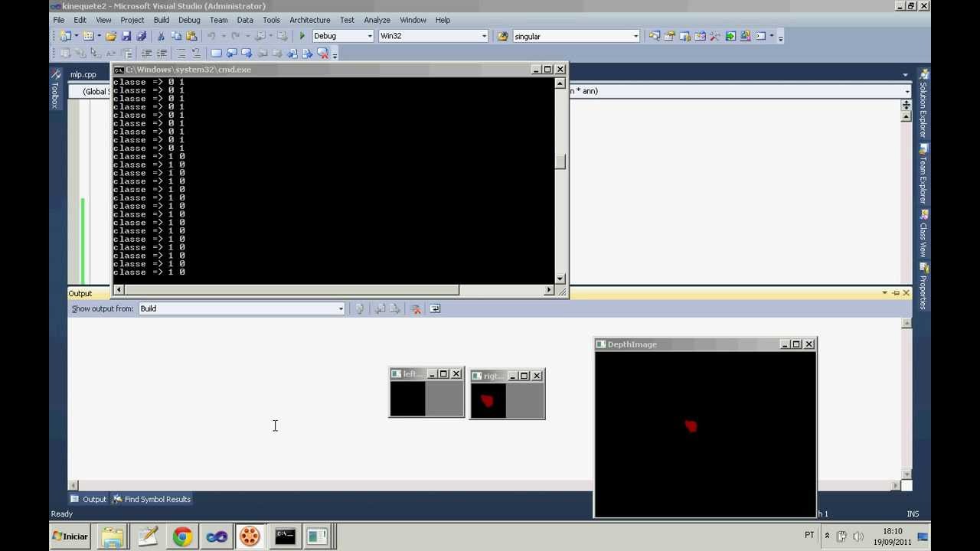Go to previous bookmark icon
The width and height of the screenshot is (980, 551).
[231, 54]
